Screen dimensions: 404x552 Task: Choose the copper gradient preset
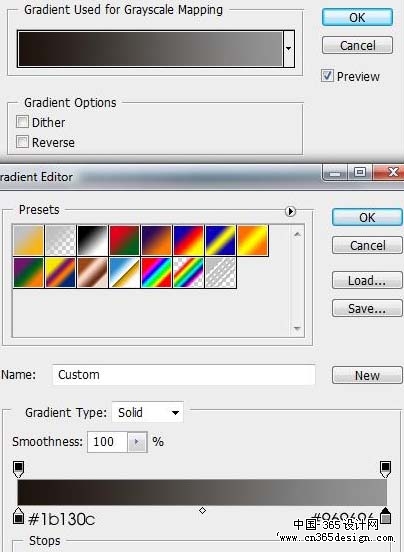tap(92, 272)
